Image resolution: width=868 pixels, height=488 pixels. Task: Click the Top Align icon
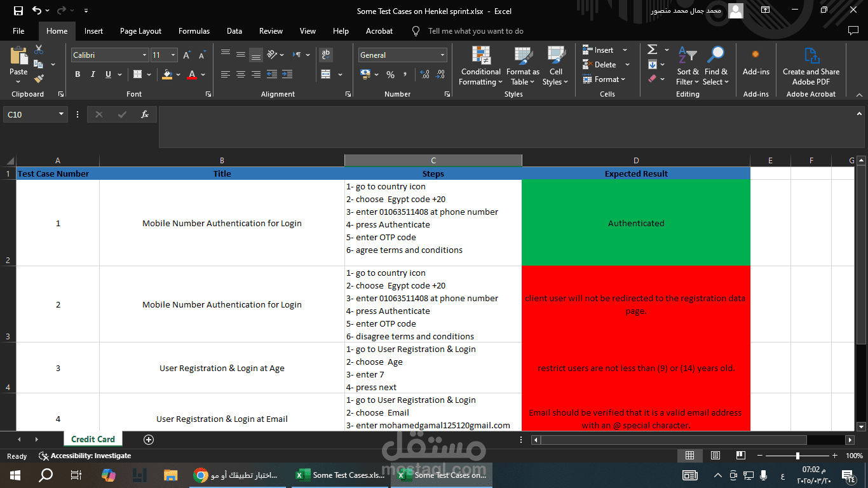coord(226,55)
